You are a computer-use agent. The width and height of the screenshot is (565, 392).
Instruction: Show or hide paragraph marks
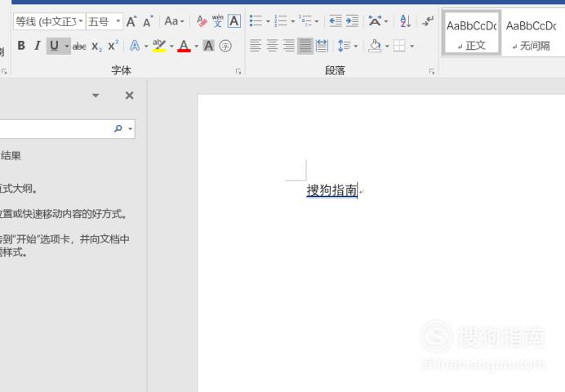click(x=428, y=21)
